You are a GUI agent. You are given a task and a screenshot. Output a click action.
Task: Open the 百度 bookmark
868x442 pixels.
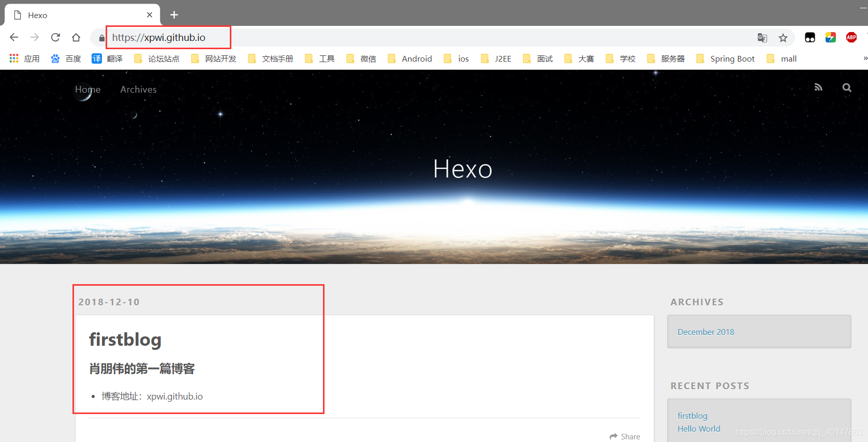click(x=66, y=58)
